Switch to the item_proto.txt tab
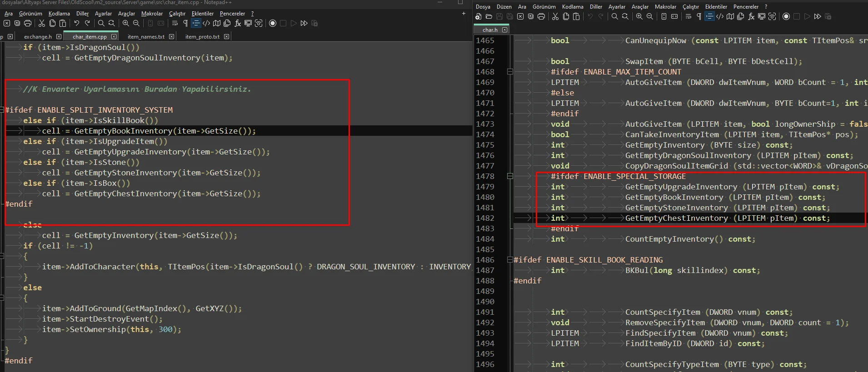This screenshot has height=372, width=868. 202,37
